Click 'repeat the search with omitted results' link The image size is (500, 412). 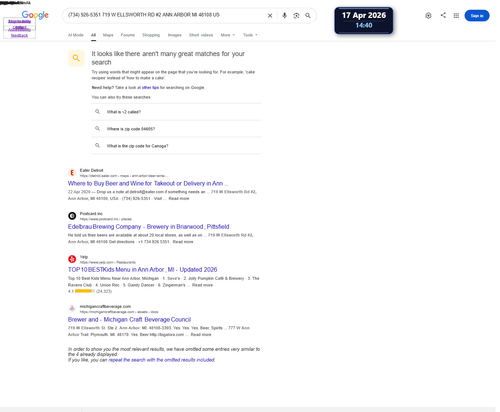pos(162,360)
